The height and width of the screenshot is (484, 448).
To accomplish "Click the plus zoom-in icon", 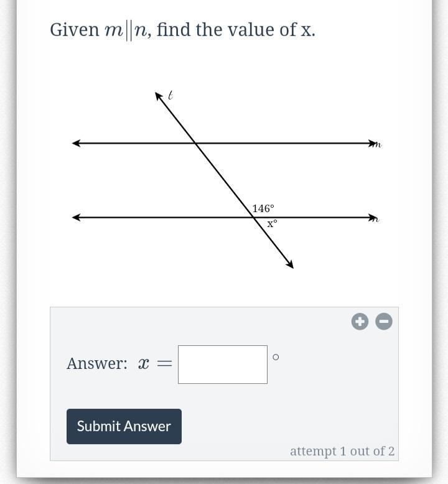I will point(360,322).
